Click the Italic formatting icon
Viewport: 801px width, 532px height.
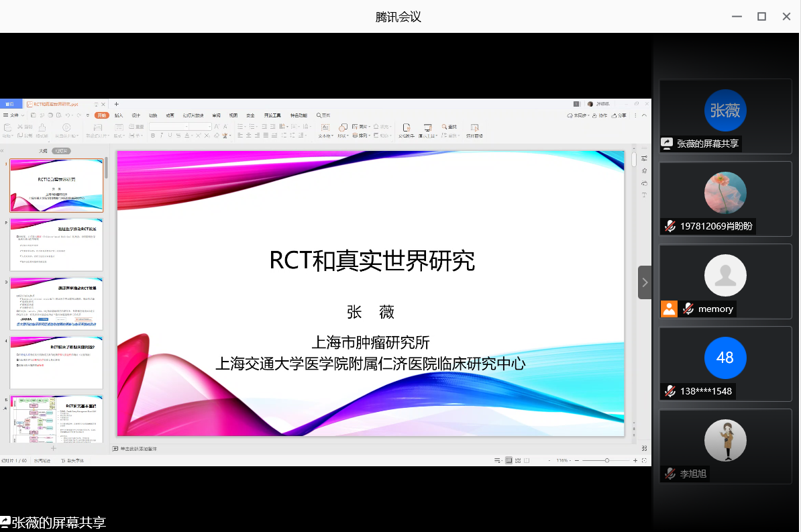tap(161, 136)
